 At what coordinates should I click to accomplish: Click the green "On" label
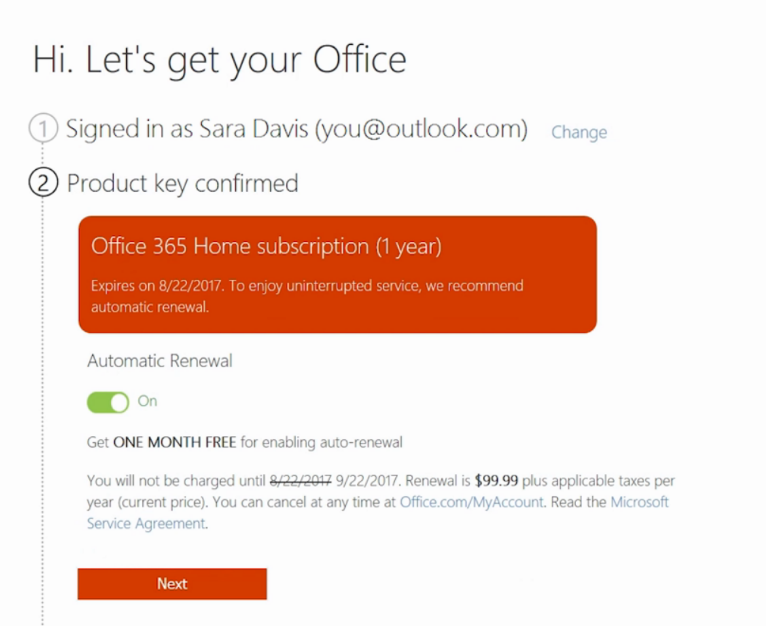148,401
